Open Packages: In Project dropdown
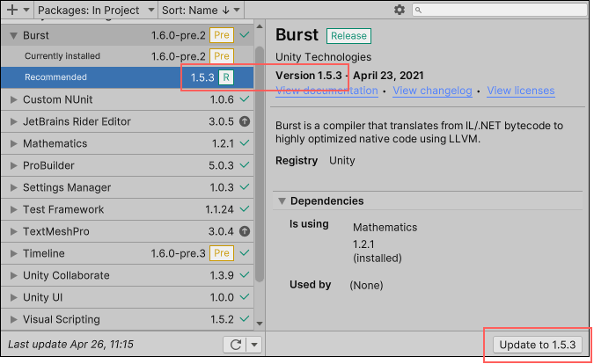Viewport: 594px width, 364px height. click(x=96, y=11)
